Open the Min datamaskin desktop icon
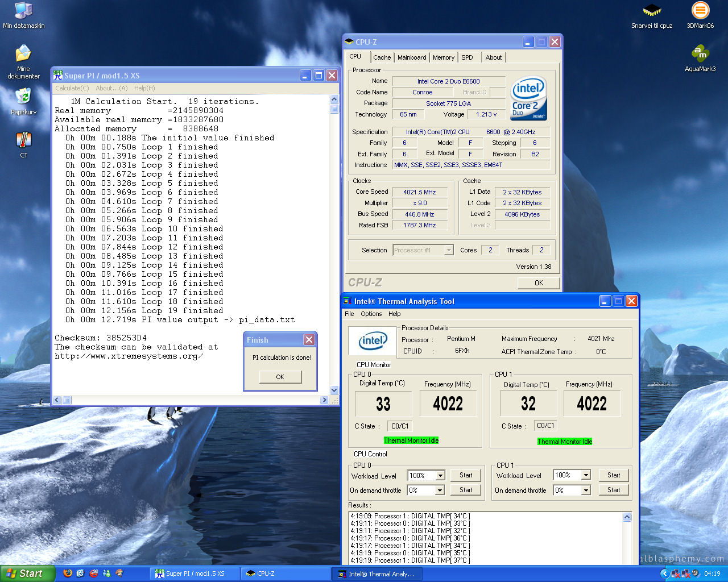The height and width of the screenshot is (582, 728). click(23, 15)
